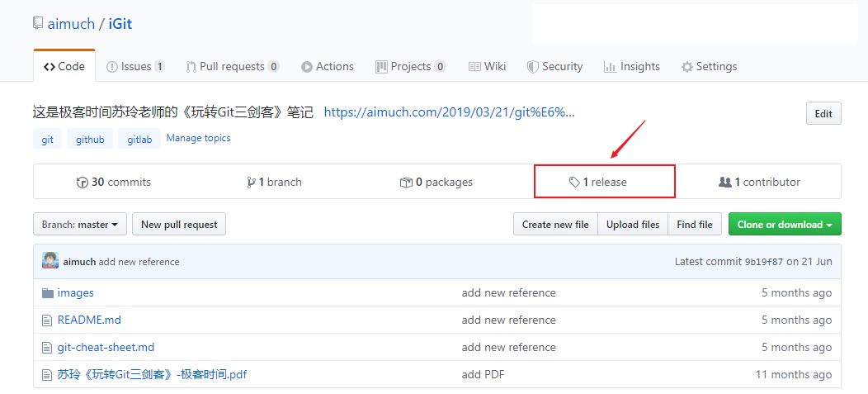Viewport: 868px width, 394px height.
Task: Click Manage topics link
Action: (198, 138)
